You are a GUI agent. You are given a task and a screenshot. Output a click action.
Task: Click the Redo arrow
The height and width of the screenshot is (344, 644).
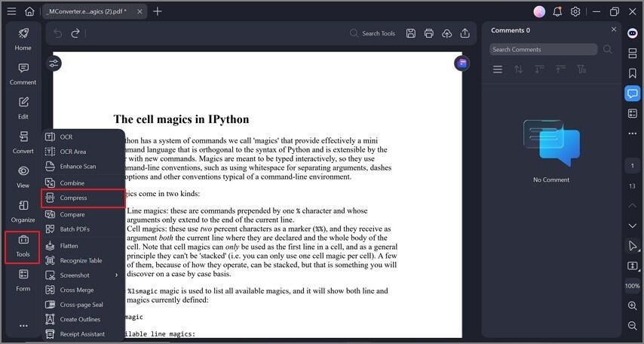coord(75,33)
